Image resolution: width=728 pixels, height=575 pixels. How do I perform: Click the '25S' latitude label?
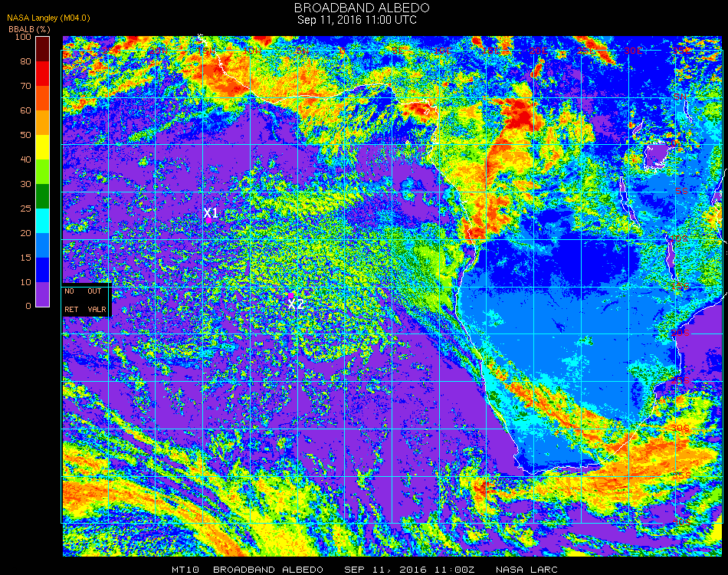click(x=680, y=381)
